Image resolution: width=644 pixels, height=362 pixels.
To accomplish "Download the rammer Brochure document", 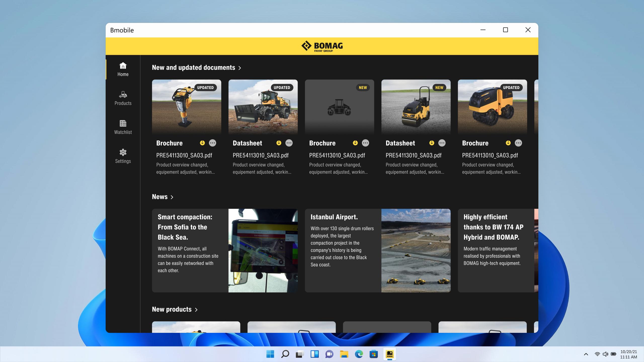I will 202,143.
